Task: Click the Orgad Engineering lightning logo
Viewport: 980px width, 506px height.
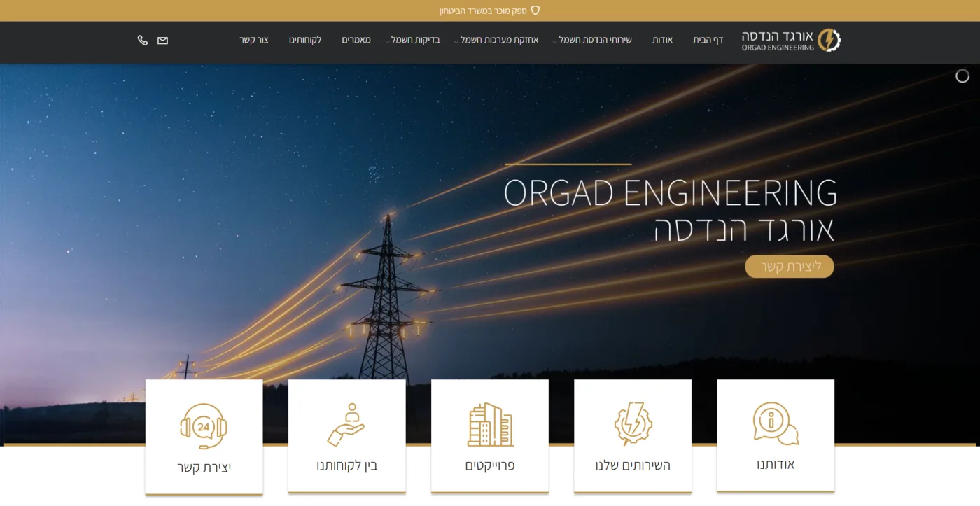Action: 829,40
